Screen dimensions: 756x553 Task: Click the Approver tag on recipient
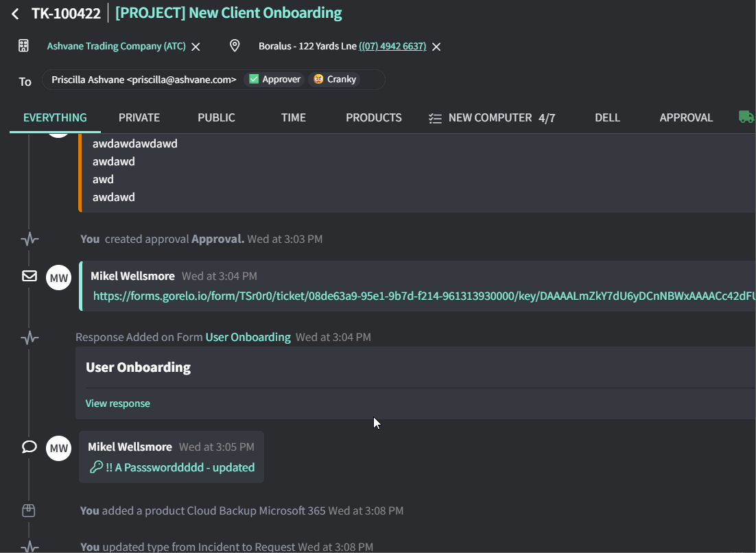tap(274, 80)
